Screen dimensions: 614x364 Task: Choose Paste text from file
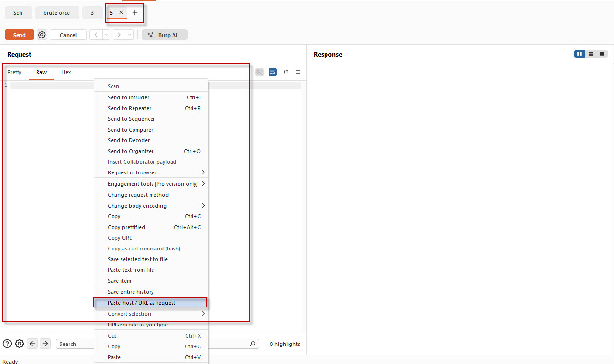(x=151, y=270)
